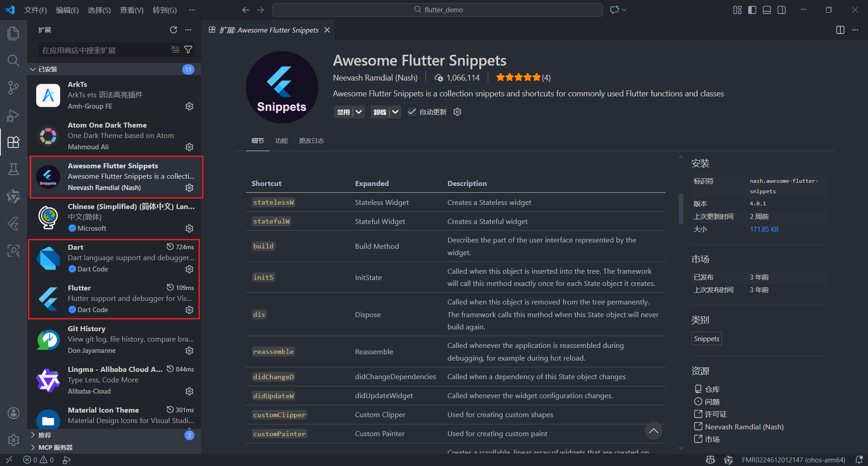
Task: Click the details page vertical scrollbar
Action: pos(681,208)
